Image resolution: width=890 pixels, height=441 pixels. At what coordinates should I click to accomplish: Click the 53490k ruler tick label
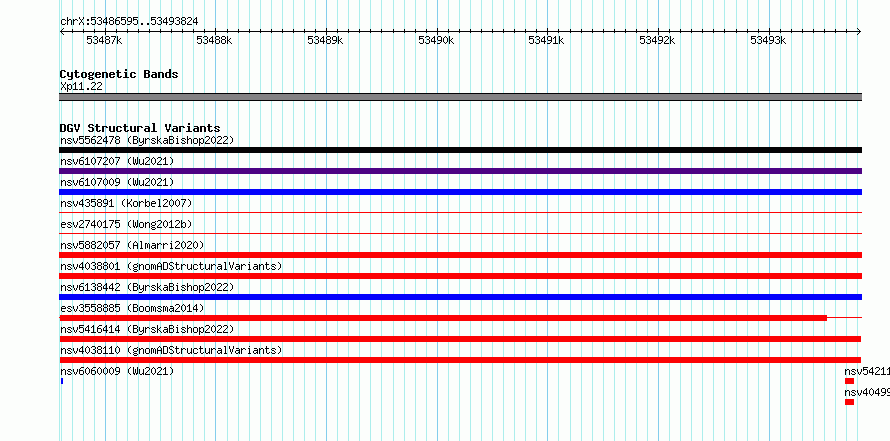coord(436,40)
